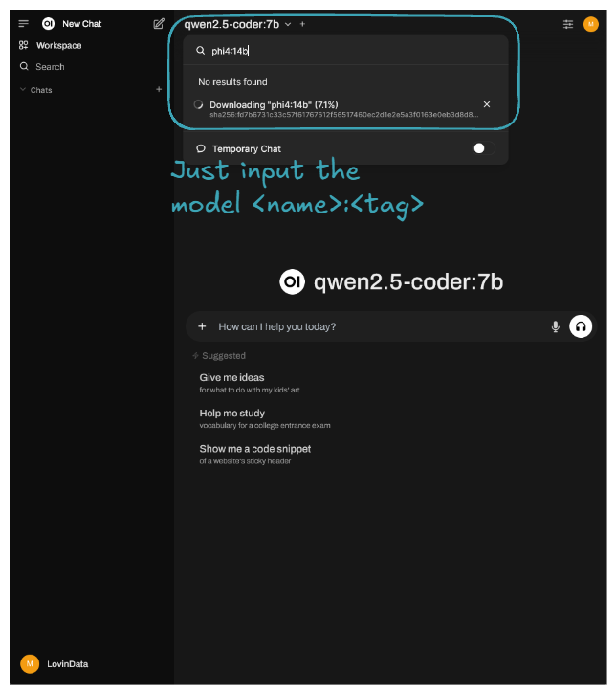Image resolution: width=616 pixels, height=694 pixels.
Task: Click the new chat pencil icon
Action: click(x=159, y=24)
